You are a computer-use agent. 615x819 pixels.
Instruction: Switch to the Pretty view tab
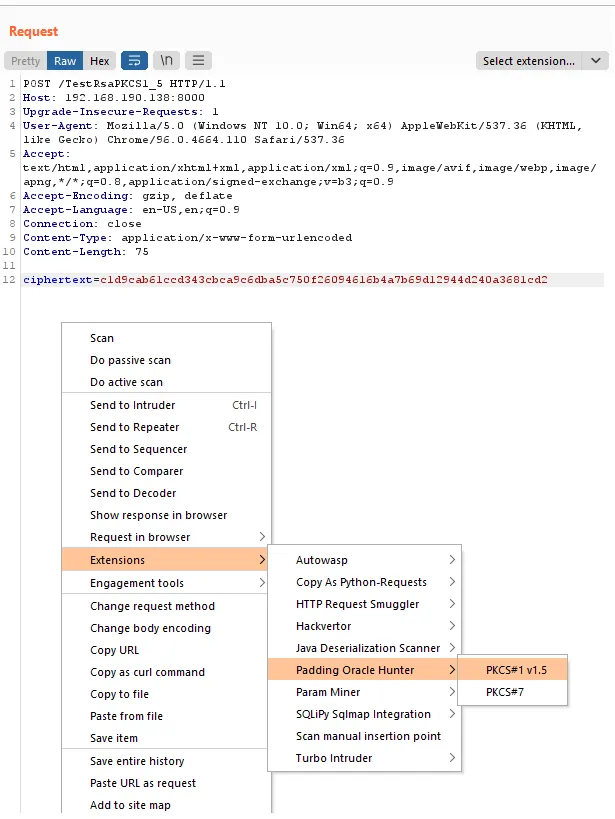tap(26, 61)
